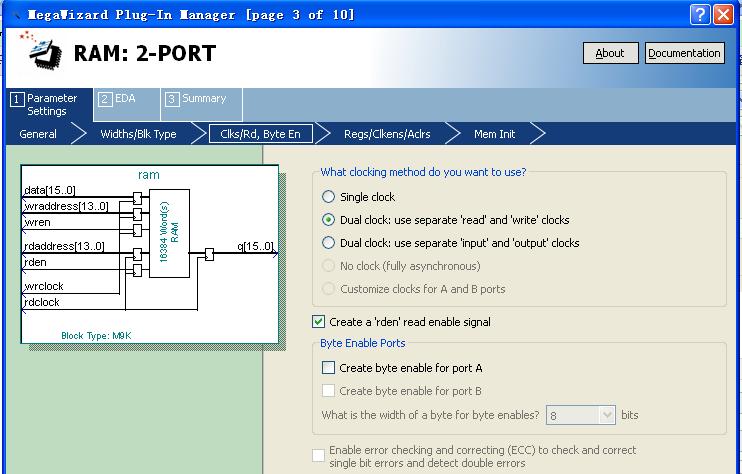
Task: Click the rden port label in diagram
Action: pyautogui.click(x=35, y=262)
